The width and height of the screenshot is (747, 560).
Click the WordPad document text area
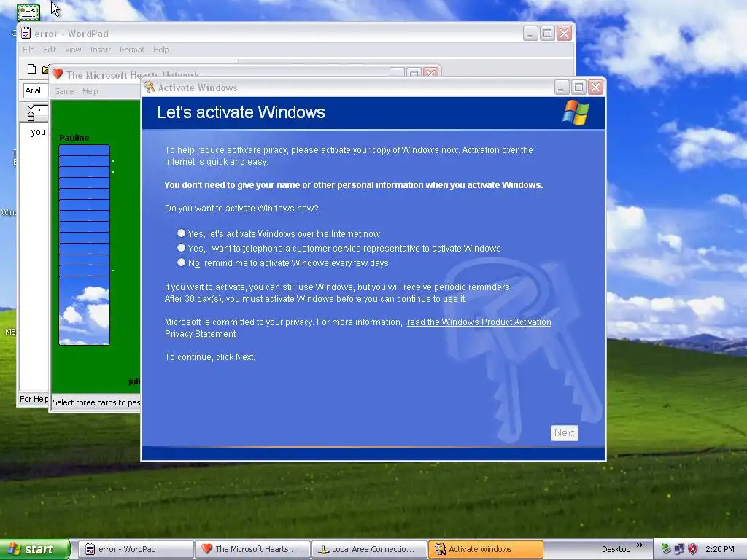[34, 257]
